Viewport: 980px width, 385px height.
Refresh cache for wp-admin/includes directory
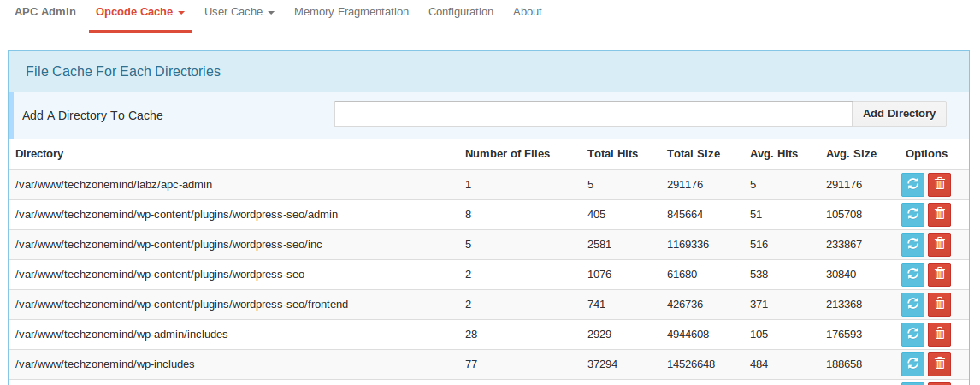pos(912,335)
